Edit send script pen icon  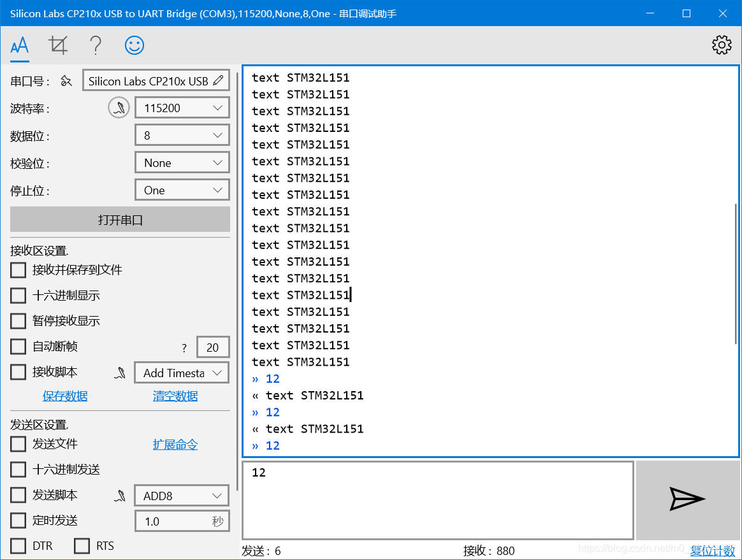pyautogui.click(x=120, y=496)
